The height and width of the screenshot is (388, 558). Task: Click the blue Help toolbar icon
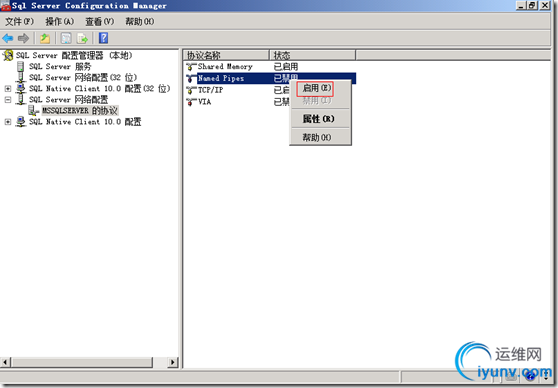click(104, 38)
